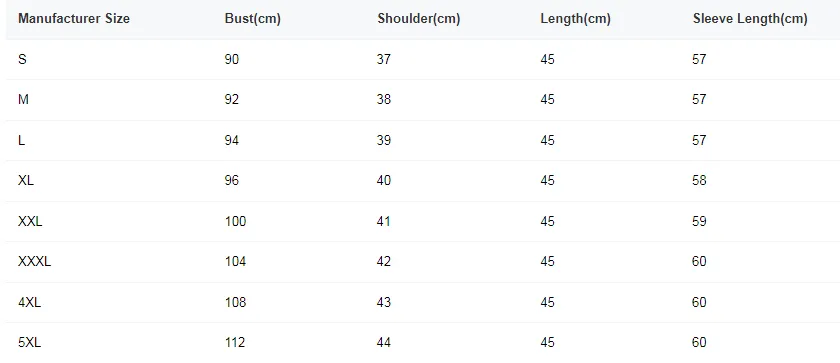Image resolution: width=840 pixels, height=363 pixels.
Task: Click bust value 100 for XXL
Action: pos(235,221)
